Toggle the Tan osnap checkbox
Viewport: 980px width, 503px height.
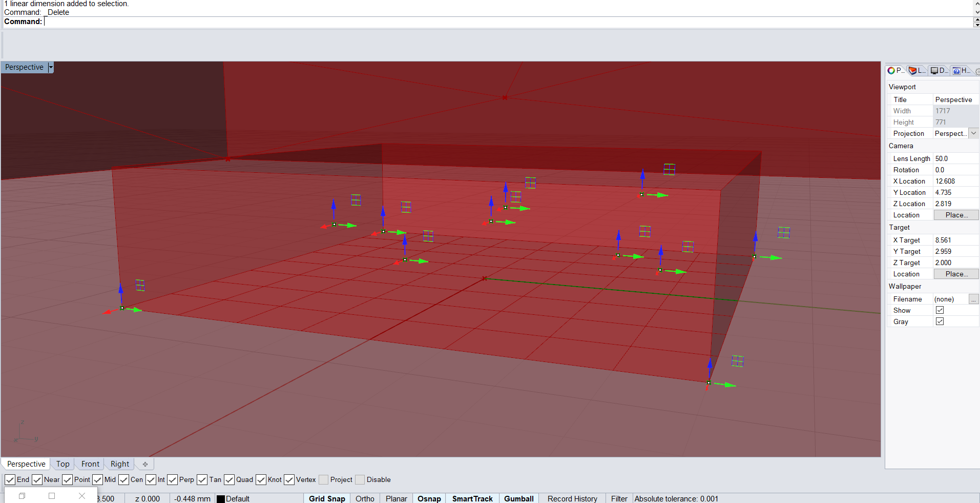pos(202,480)
